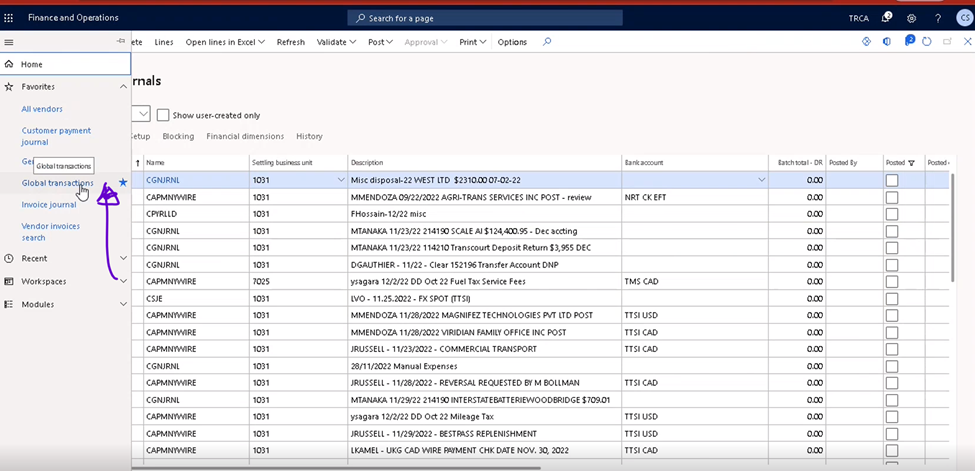Click the Search for a page box

tap(485, 18)
